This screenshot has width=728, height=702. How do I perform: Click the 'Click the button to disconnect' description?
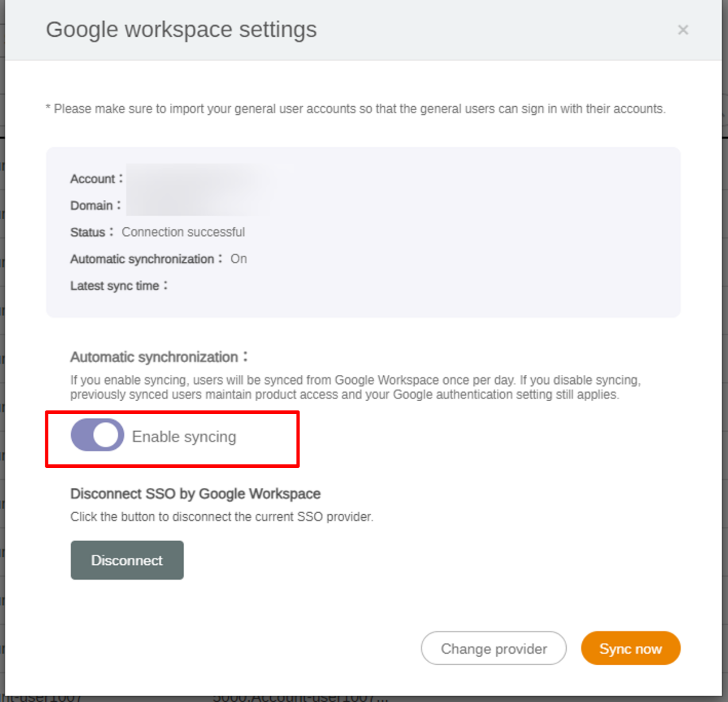click(221, 517)
